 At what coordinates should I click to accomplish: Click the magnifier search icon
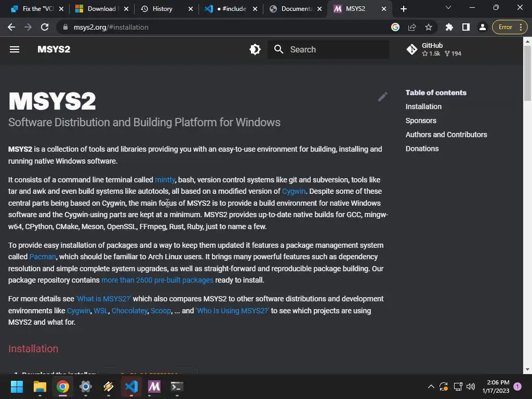point(278,49)
